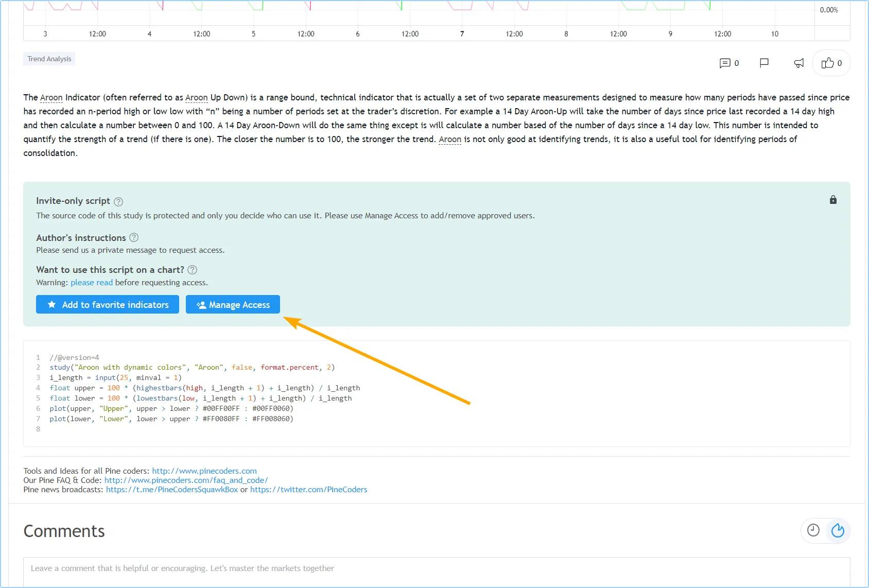Click the lock icon in invite-only panel
Image resolution: width=869 pixels, height=588 pixels.
(x=833, y=200)
